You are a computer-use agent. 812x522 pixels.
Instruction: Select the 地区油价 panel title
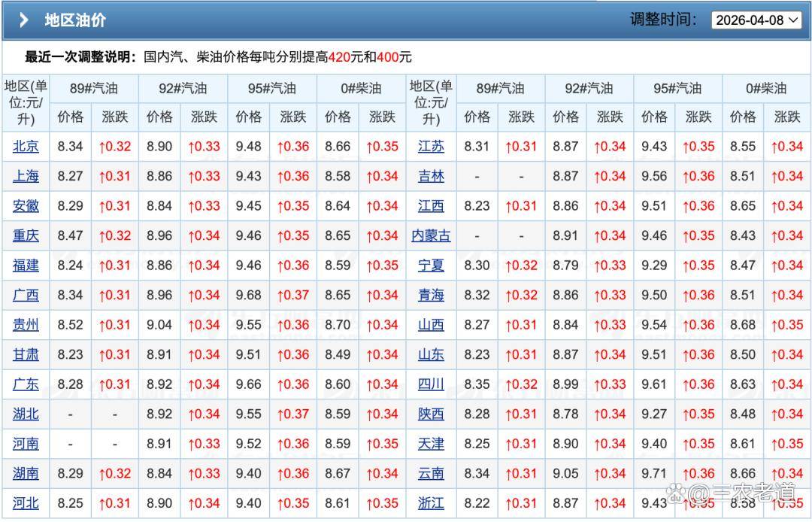point(76,20)
